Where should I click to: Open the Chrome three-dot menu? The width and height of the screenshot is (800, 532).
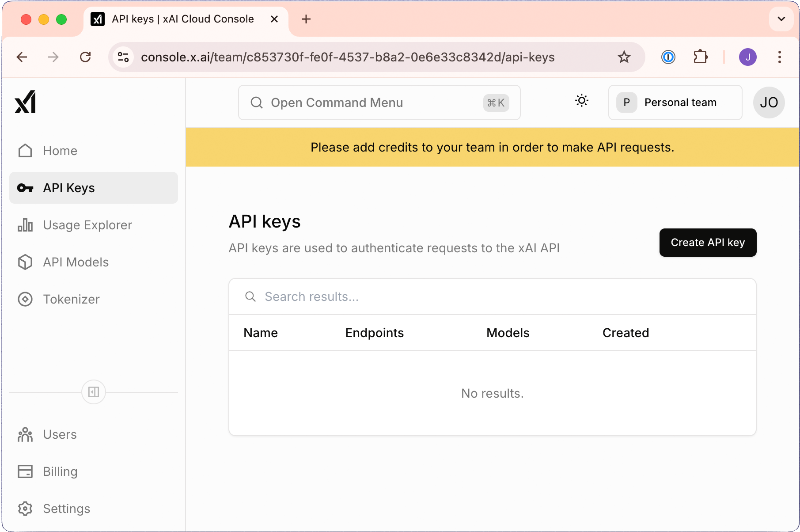click(x=779, y=57)
